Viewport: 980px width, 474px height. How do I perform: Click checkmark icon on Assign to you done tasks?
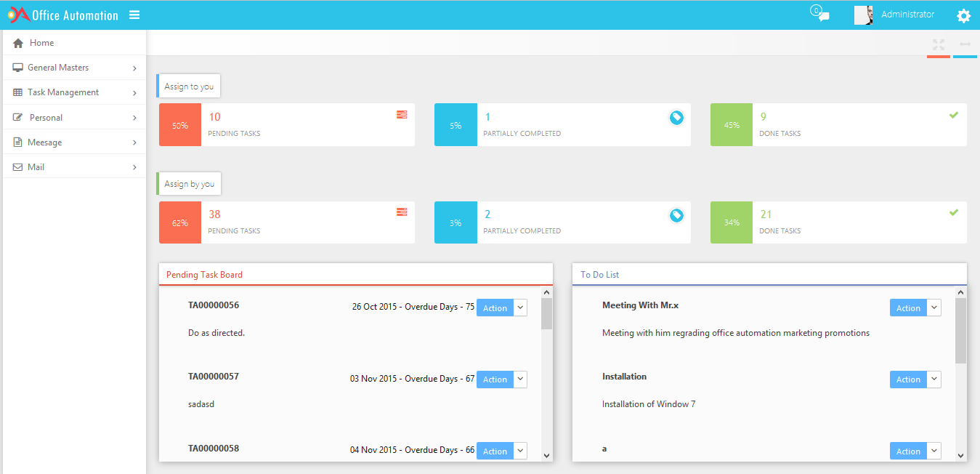pyautogui.click(x=954, y=115)
